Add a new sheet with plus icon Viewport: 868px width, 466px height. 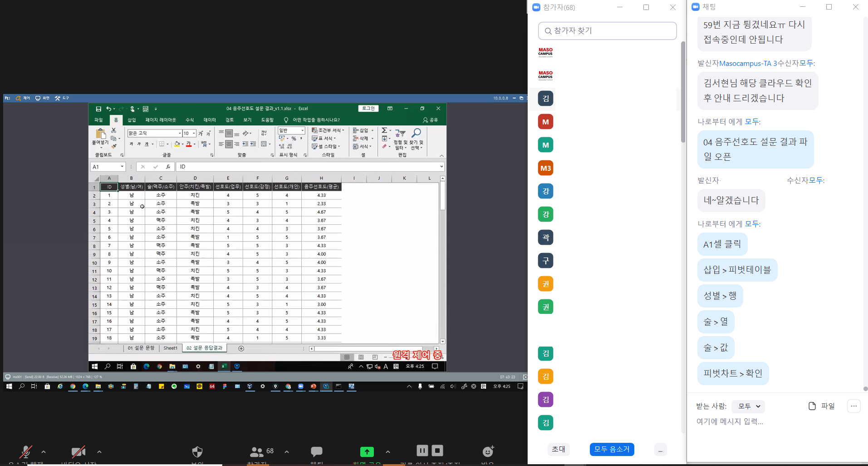click(x=241, y=348)
